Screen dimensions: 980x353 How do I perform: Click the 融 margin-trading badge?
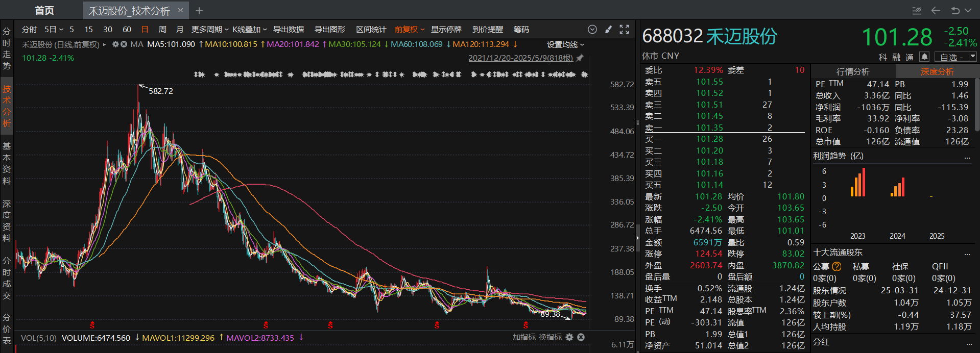(896, 57)
